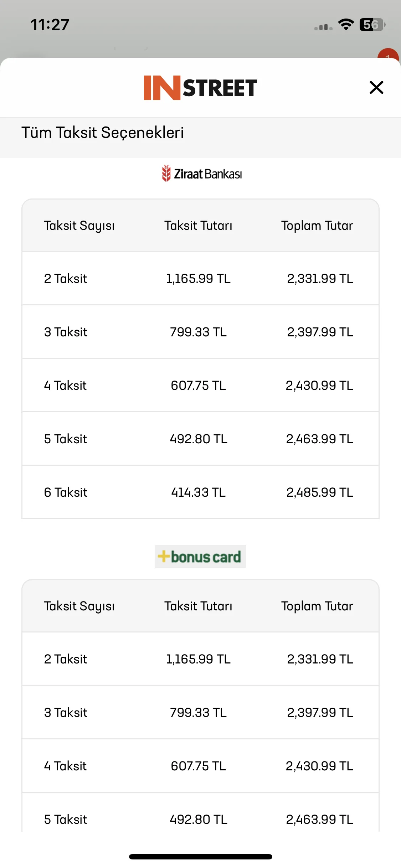
Task: Tap the INSTREET logo
Action: (200, 88)
